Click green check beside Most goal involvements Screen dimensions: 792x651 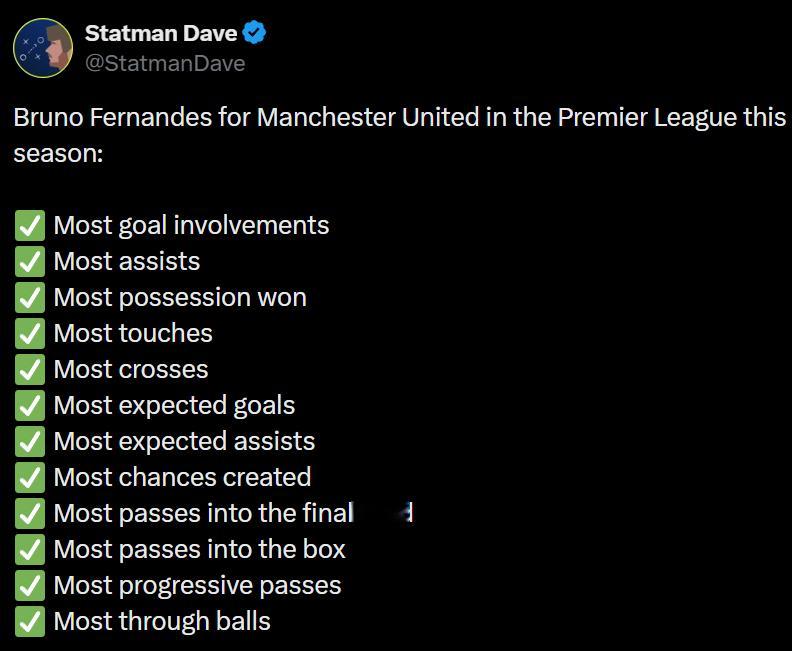click(x=30, y=226)
